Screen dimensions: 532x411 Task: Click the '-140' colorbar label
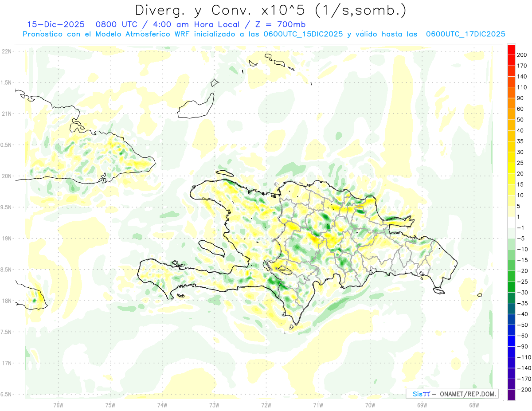point(523,368)
